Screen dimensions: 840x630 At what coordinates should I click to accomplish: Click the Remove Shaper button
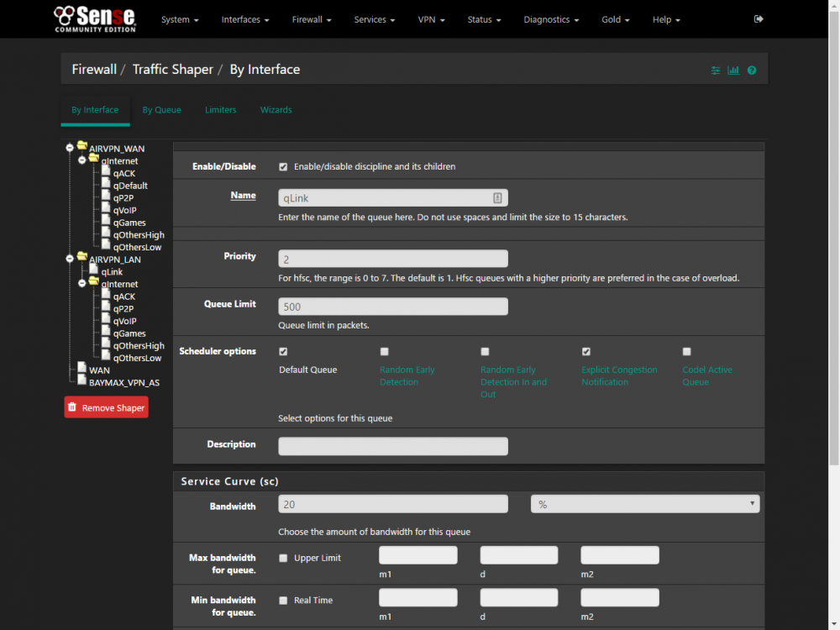(106, 407)
